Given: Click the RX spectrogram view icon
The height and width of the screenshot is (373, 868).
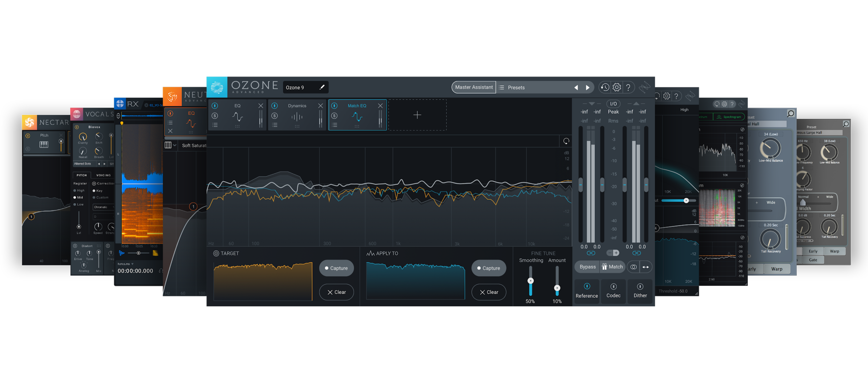Looking at the screenshot, I should [x=155, y=253].
